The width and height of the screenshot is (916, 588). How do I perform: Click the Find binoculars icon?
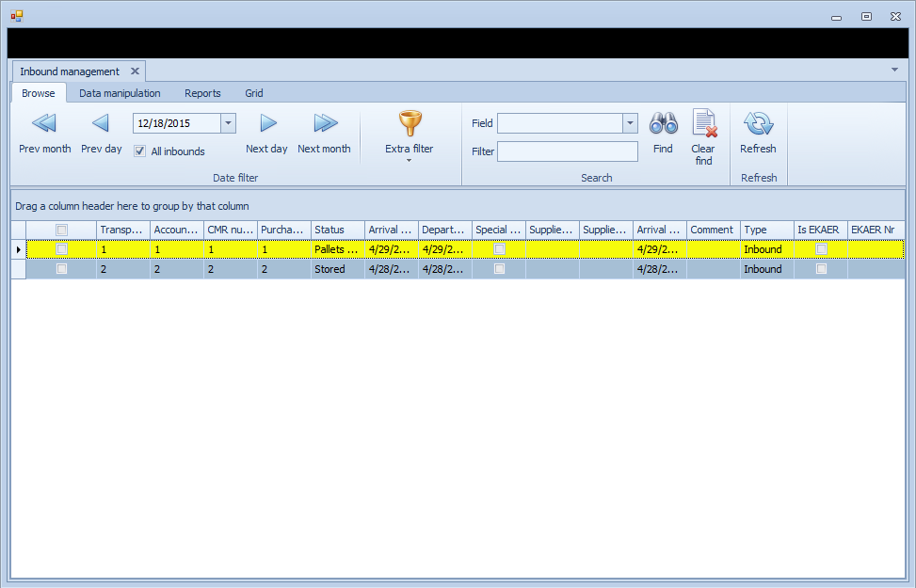pos(663,123)
